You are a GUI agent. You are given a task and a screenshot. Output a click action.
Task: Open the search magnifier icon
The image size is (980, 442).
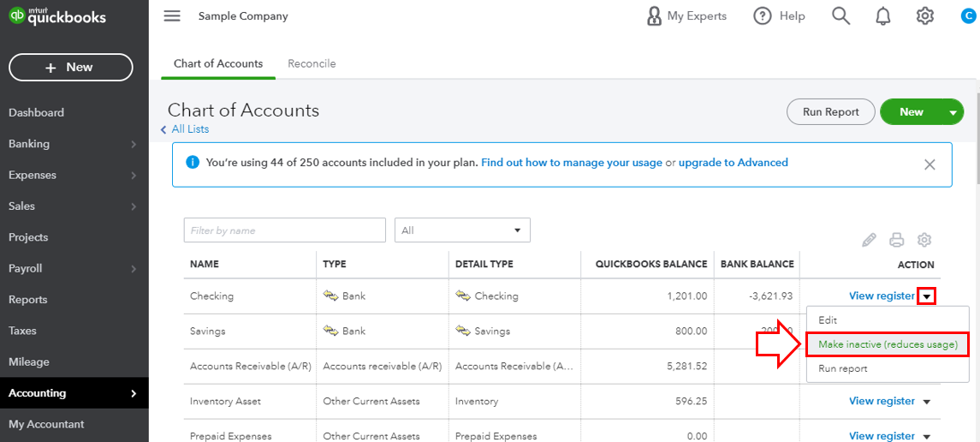pyautogui.click(x=841, y=16)
